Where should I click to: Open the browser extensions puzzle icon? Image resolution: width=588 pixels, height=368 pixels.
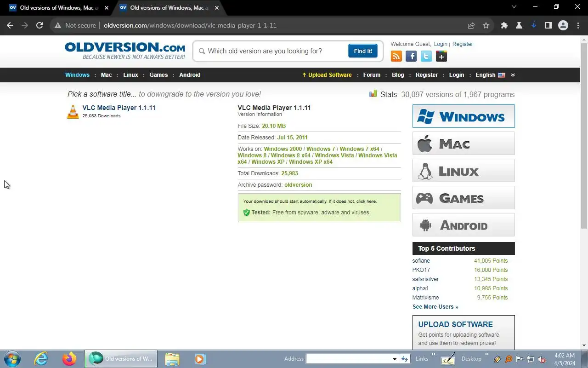click(x=504, y=26)
